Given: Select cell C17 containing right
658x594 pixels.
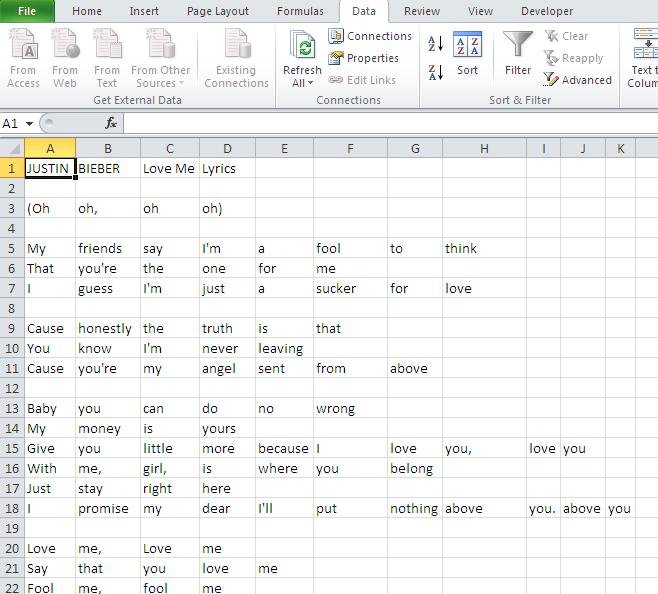Looking at the screenshot, I should 170,489.
